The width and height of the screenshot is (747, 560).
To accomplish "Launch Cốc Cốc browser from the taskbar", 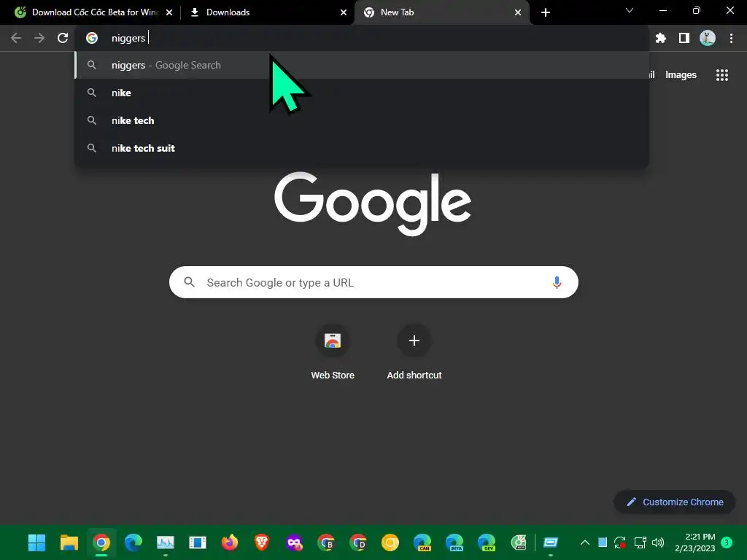I will click(x=519, y=542).
